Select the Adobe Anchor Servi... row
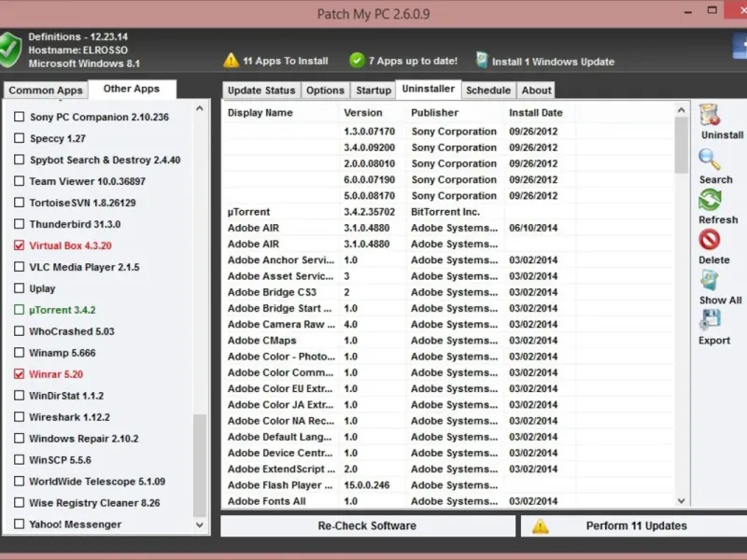Viewport: 747px width, 560px height. coord(448,260)
